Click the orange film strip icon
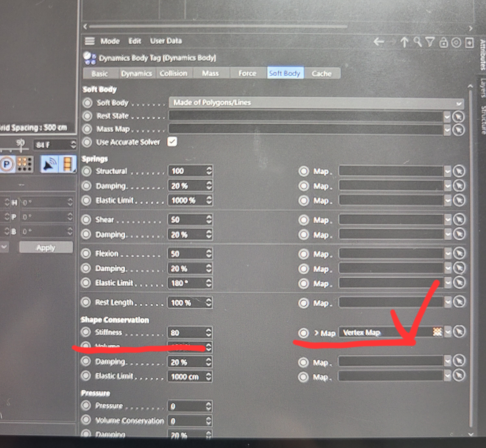 (x=68, y=164)
